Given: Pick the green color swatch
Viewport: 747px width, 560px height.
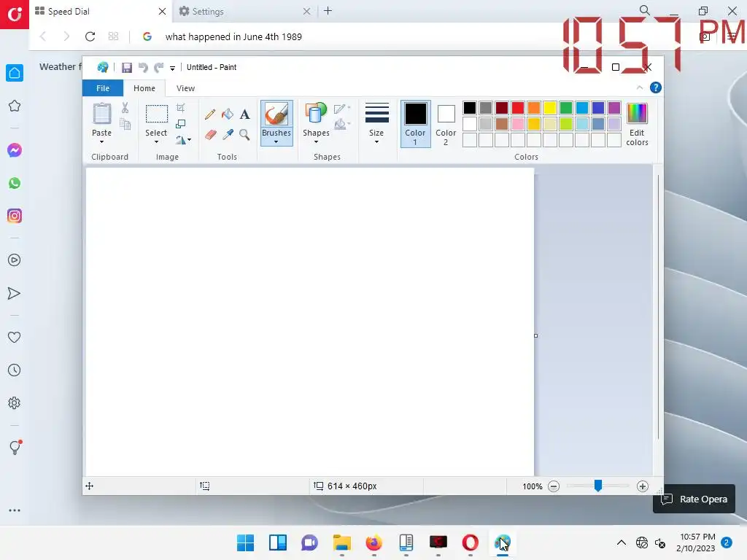Looking at the screenshot, I should (x=566, y=108).
